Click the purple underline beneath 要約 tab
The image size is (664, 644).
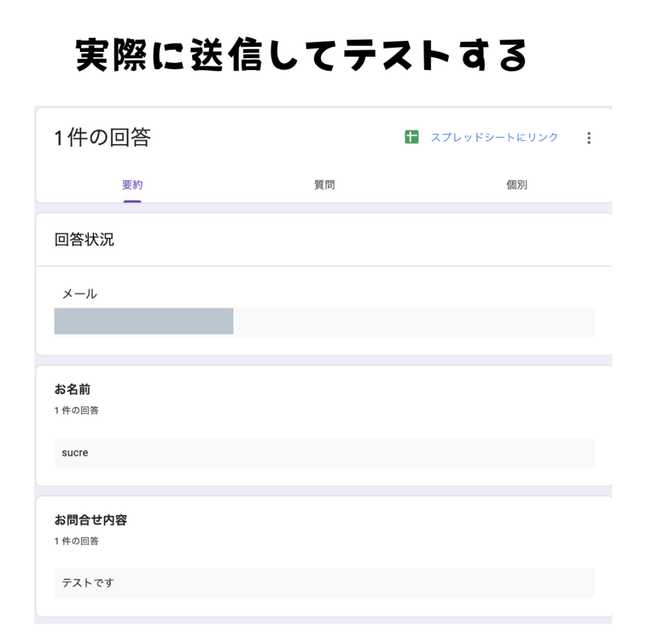pyautogui.click(x=132, y=201)
